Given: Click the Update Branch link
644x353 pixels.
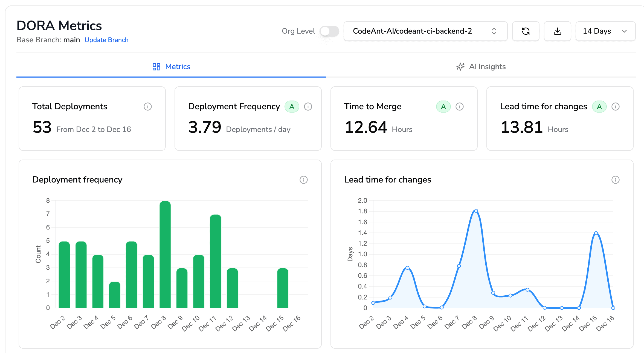Looking at the screenshot, I should click(x=106, y=40).
